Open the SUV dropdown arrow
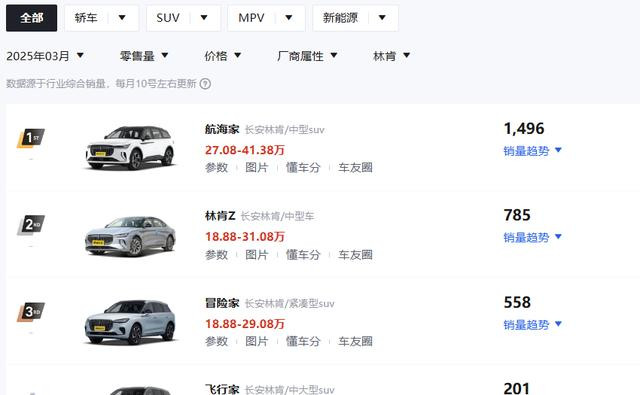The height and width of the screenshot is (395, 640). (x=204, y=18)
